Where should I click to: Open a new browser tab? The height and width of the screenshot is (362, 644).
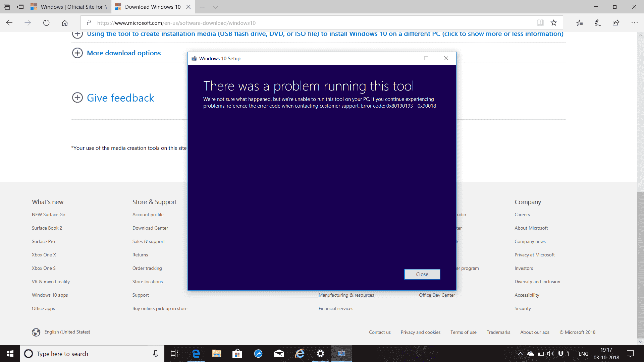tap(202, 7)
